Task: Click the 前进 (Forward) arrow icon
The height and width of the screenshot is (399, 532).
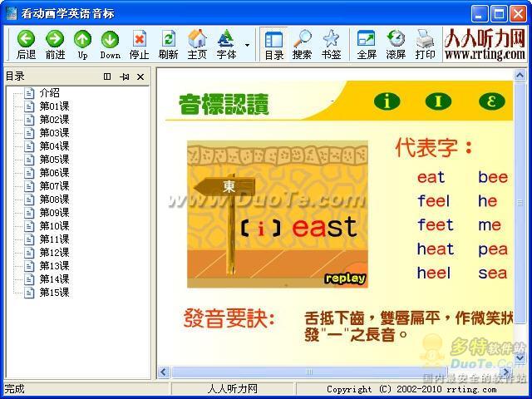Action: coord(55,39)
